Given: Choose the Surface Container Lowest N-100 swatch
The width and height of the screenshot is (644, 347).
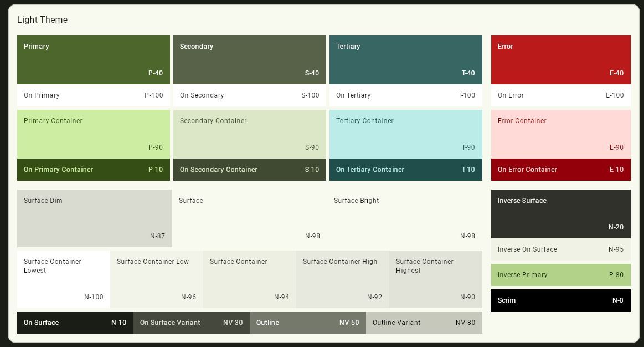Looking at the screenshot, I should (64, 279).
